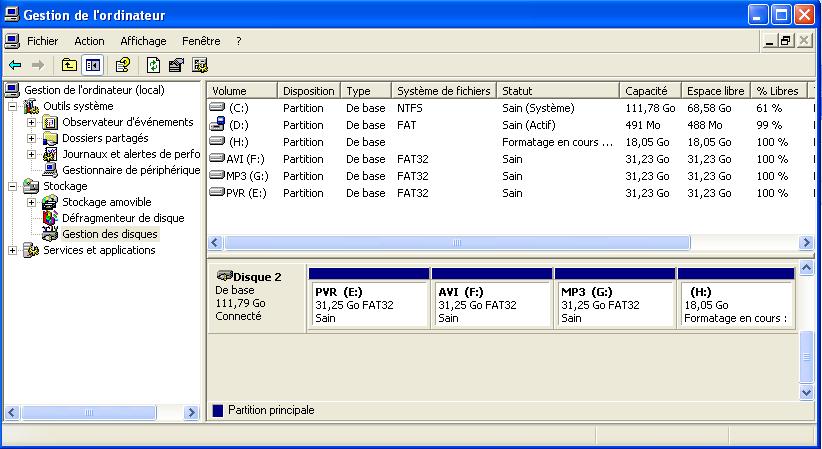Sort by the Statut column header
Screen dimensions: 822x449
(x=558, y=91)
